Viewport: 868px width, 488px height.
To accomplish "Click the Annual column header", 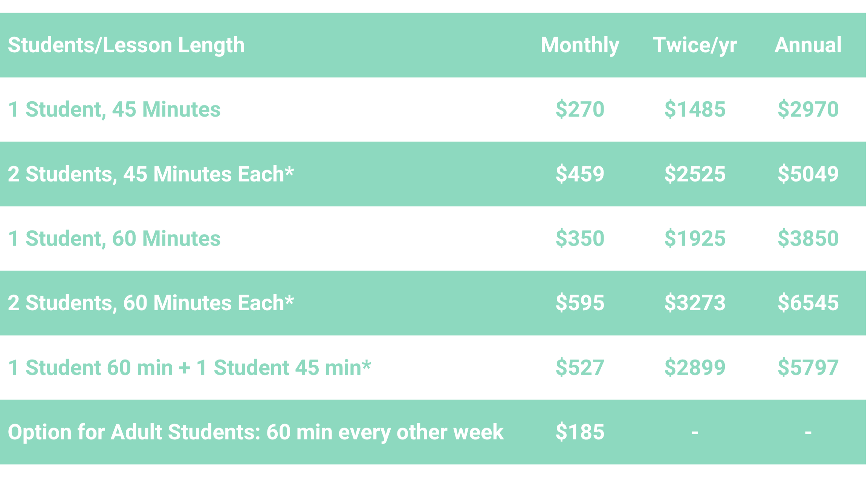I will pyautogui.click(x=808, y=45).
